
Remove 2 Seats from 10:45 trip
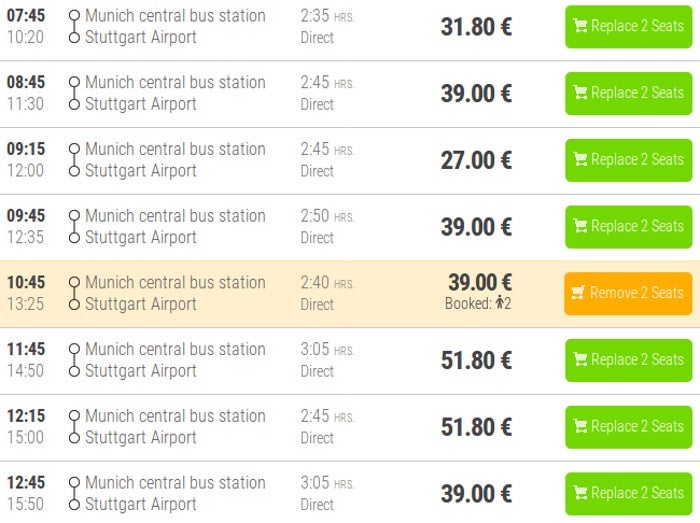[627, 293]
